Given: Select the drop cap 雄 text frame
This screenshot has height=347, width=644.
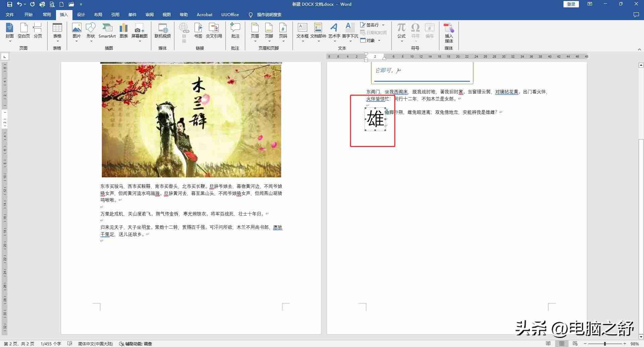Looking at the screenshot, I should [375, 119].
